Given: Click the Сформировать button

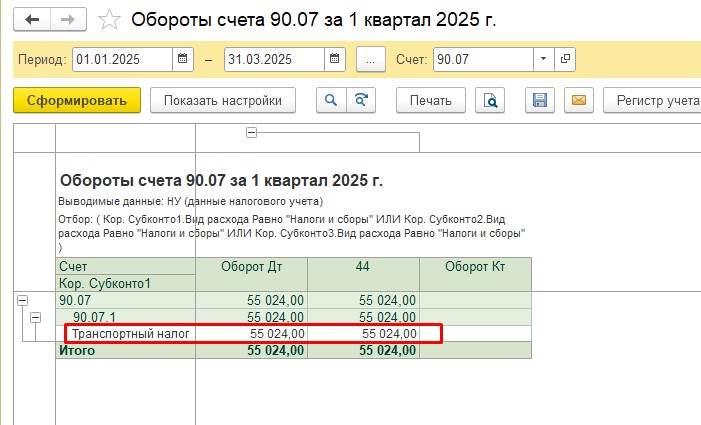Looking at the screenshot, I should 77,100.
